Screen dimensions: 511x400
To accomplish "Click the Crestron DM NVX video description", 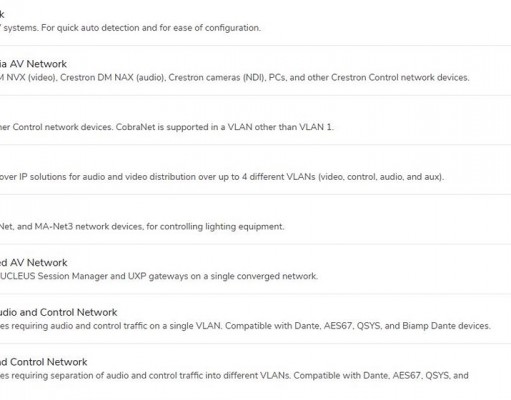I will coord(235,77).
